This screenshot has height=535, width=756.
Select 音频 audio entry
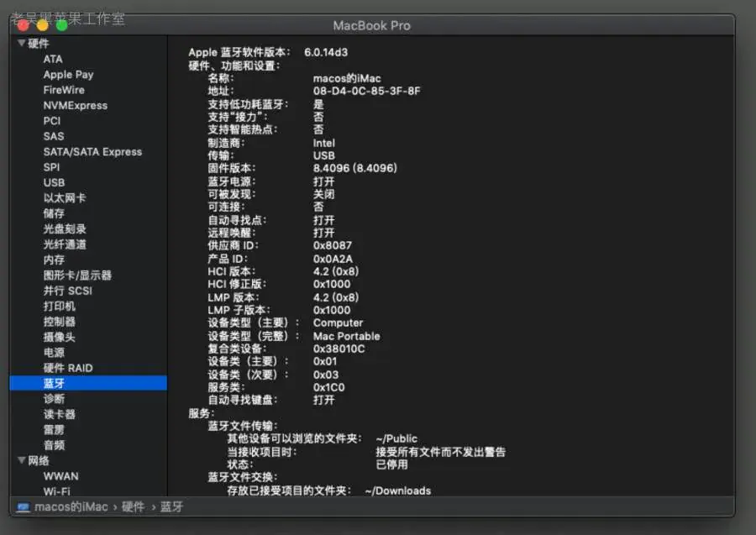pos(54,444)
